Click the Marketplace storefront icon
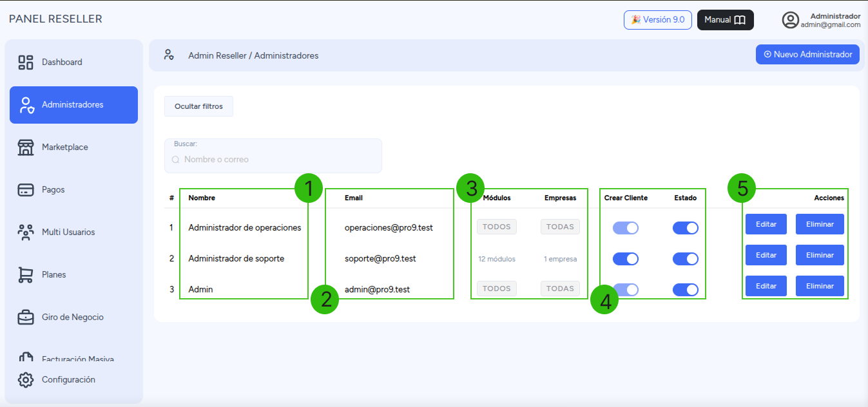868x407 pixels. (26, 147)
